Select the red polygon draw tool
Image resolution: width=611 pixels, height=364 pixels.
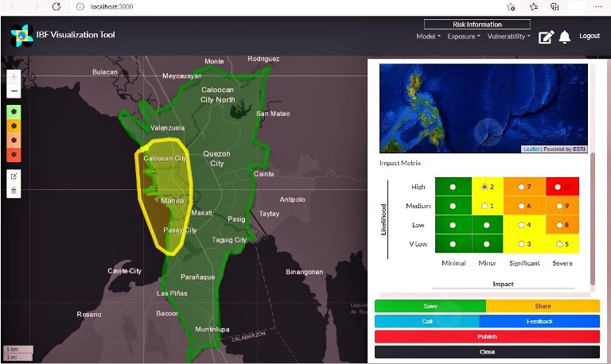tap(14, 154)
